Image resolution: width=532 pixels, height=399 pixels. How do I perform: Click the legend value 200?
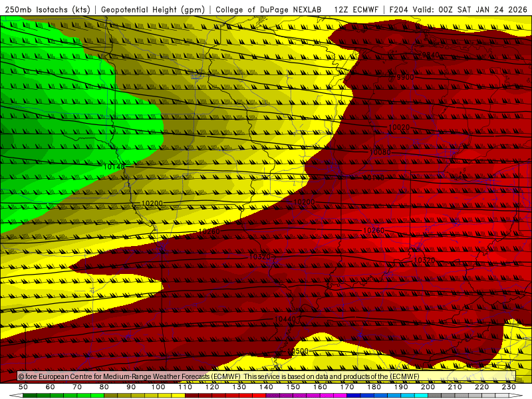[x=428, y=387]
